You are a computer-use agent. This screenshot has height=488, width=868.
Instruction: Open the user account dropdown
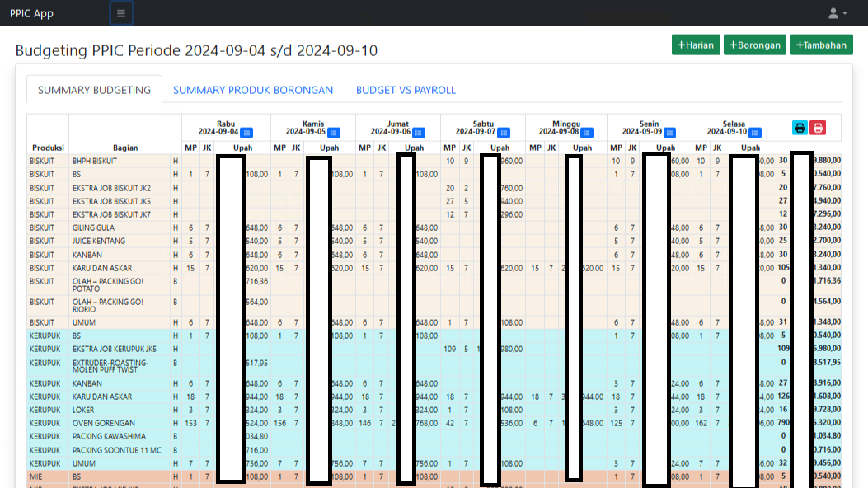[x=838, y=13]
